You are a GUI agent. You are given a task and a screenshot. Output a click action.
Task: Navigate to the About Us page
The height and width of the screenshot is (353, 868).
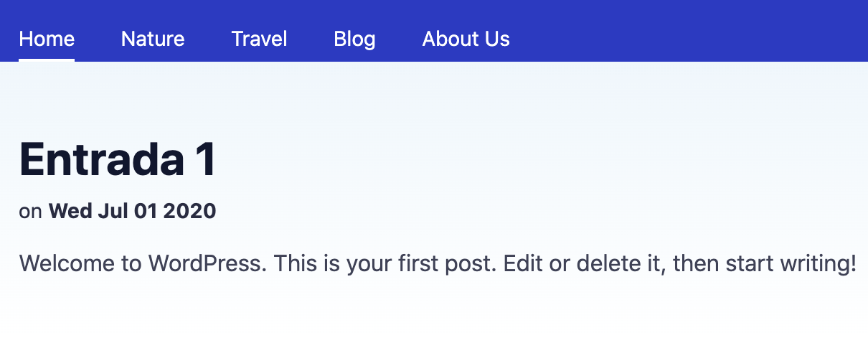coord(466,39)
